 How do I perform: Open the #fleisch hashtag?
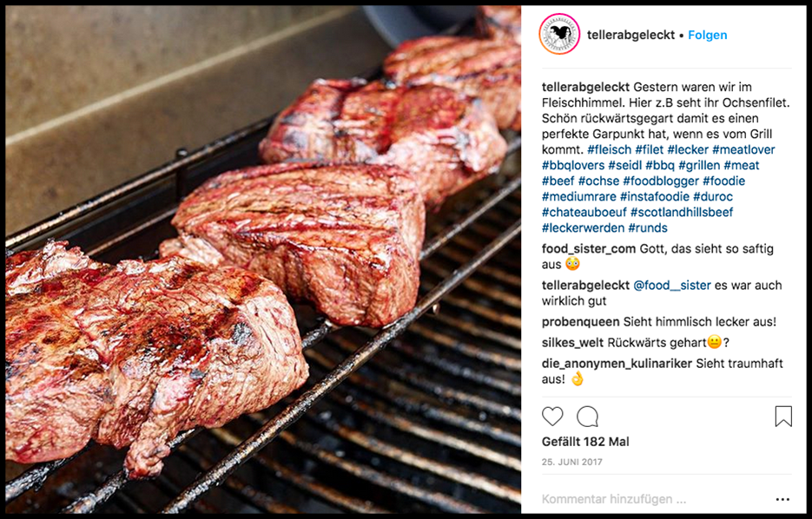point(610,150)
